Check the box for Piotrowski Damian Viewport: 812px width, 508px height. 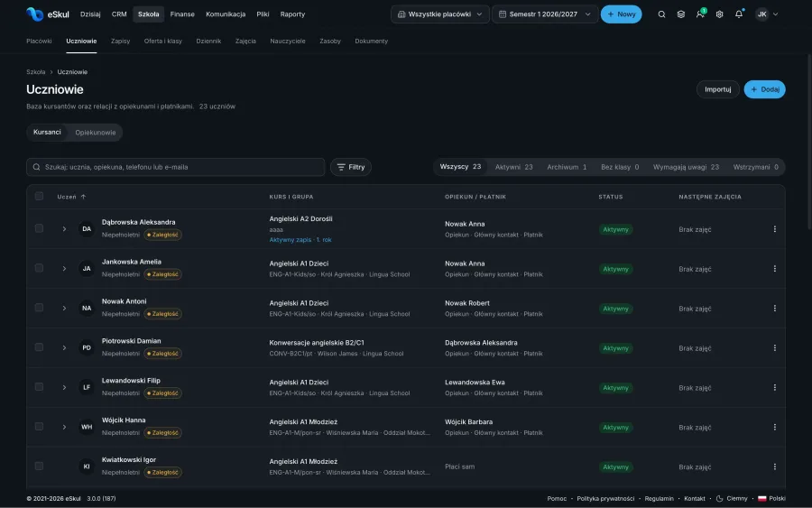pos(39,347)
